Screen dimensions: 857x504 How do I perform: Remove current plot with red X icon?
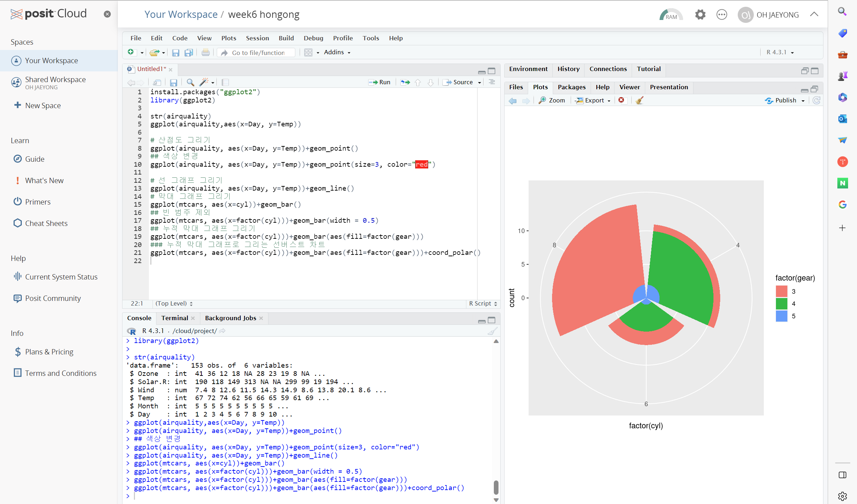click(x=621, y=100)
